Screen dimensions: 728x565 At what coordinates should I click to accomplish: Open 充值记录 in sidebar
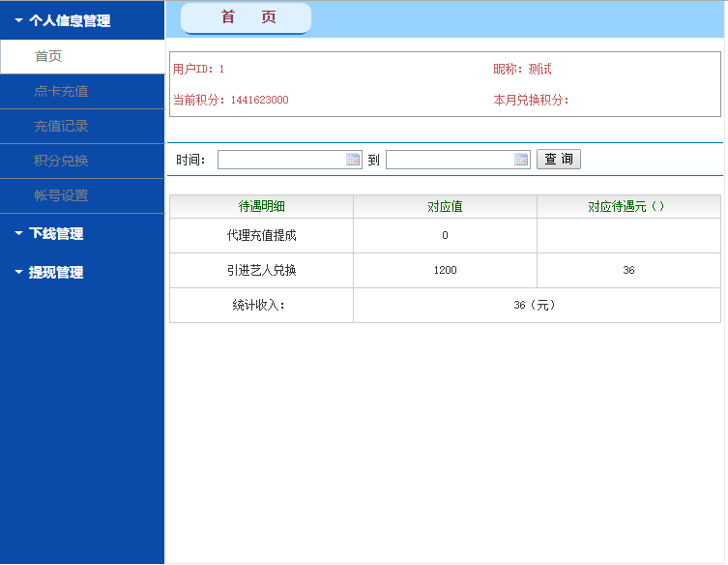pyautogui.click(x=82, y=127)
